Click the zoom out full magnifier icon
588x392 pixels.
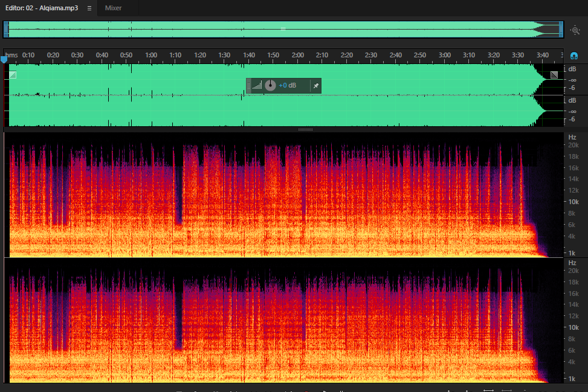coord(575,30)
